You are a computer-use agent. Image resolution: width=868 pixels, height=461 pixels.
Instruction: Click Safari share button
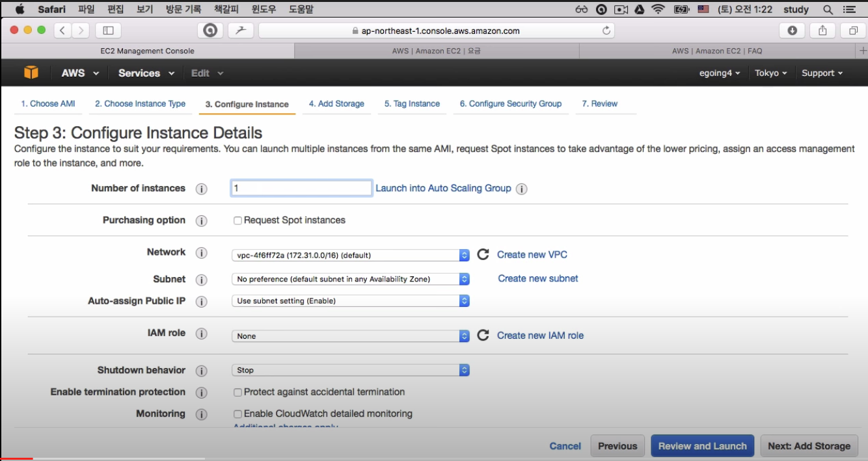(x=822, y=30)
